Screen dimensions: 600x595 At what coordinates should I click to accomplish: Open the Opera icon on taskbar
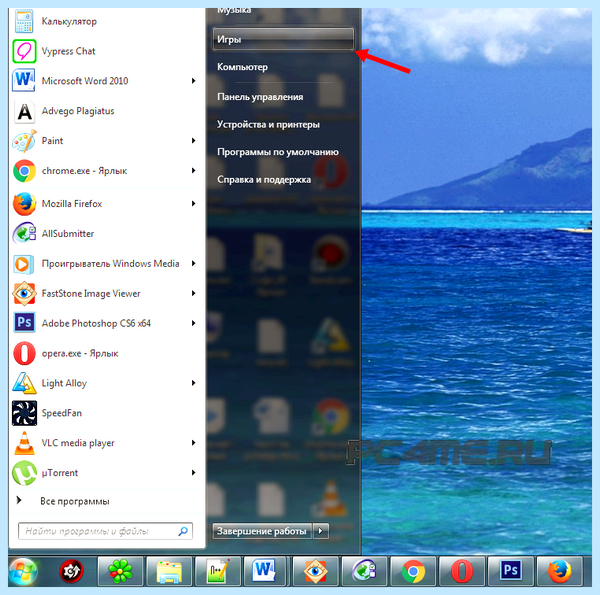(x=461, y=571)
